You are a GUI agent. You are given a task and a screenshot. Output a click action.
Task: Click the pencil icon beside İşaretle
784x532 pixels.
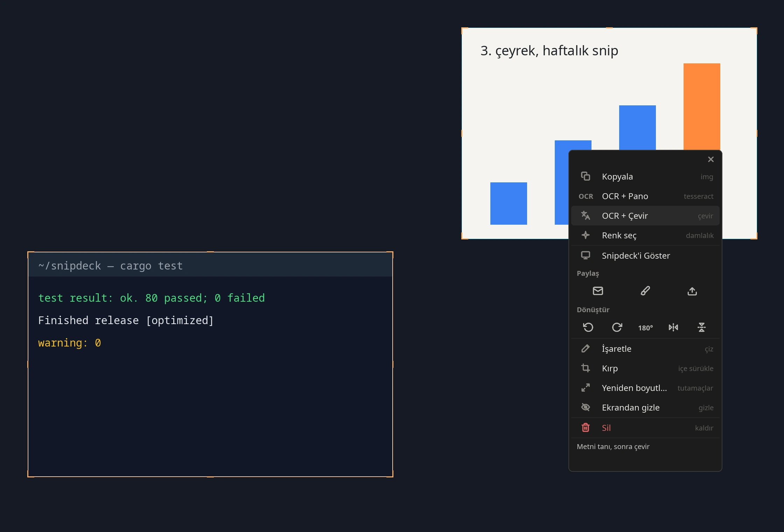click(586, 348)
